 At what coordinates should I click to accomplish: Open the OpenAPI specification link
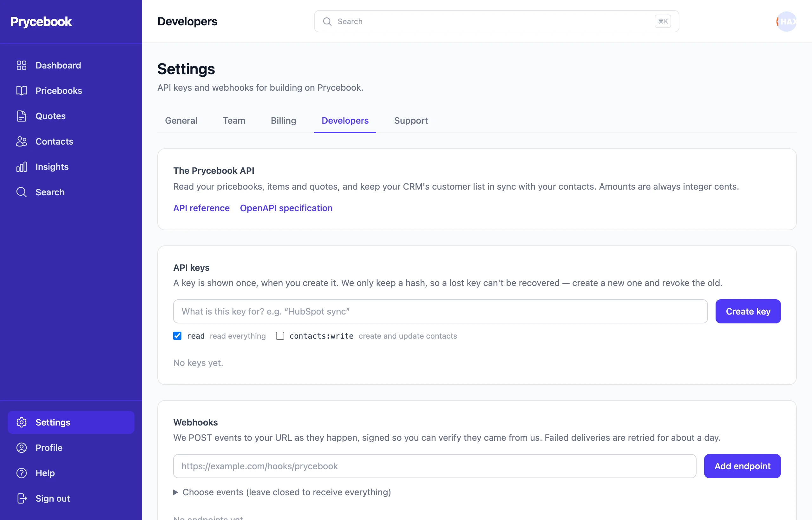(286, 208)
